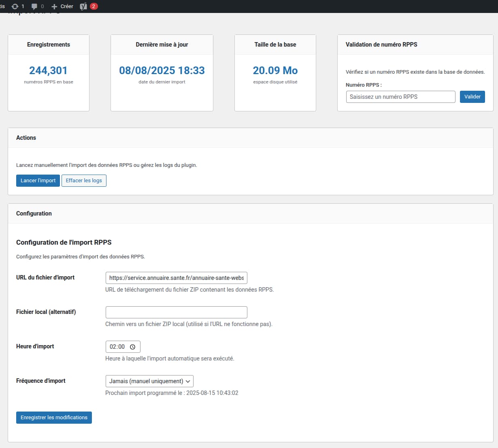This screenshot has height=448, width=498.
Task: Open the Créer admin bar menu
Action: pos(62,6)
